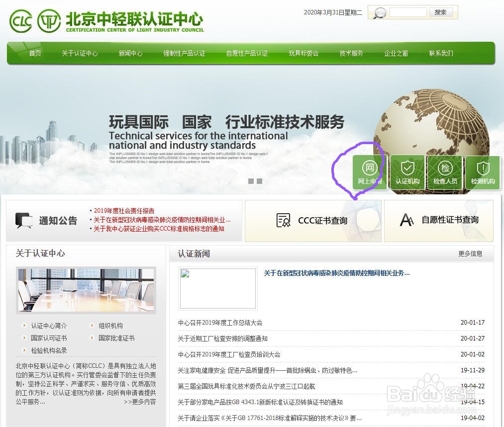The width and height of the screenshot is (504, 427).
Task: Open 强制性产品认证 navigation menu
Action: 184,53
